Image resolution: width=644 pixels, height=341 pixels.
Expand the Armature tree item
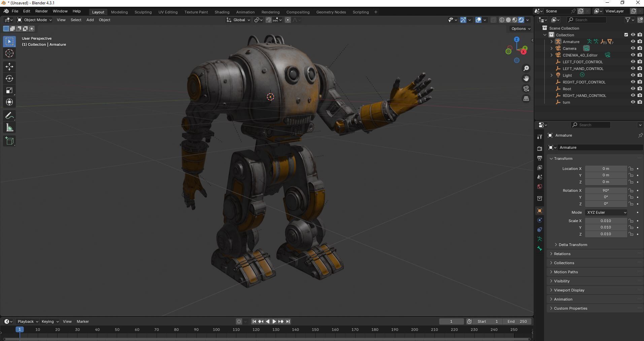(x=551, y=42)
